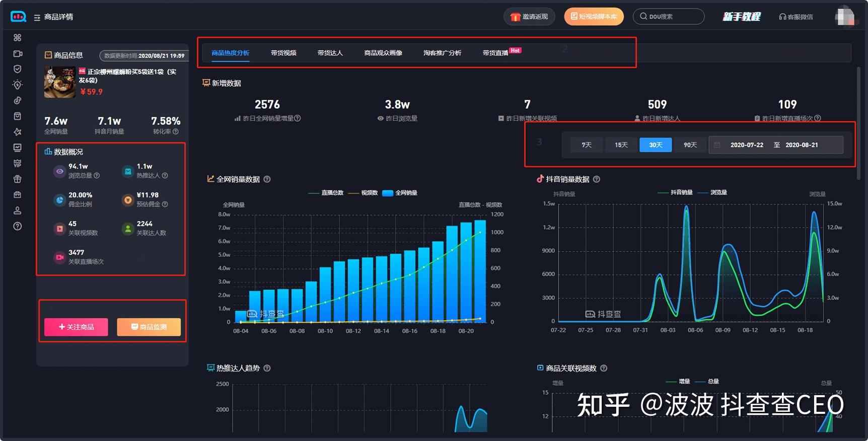The height and width of the screenshot is (441, 868).
Task: Toggle 总量 legend in related videos chart
Action: coord(707,381)
